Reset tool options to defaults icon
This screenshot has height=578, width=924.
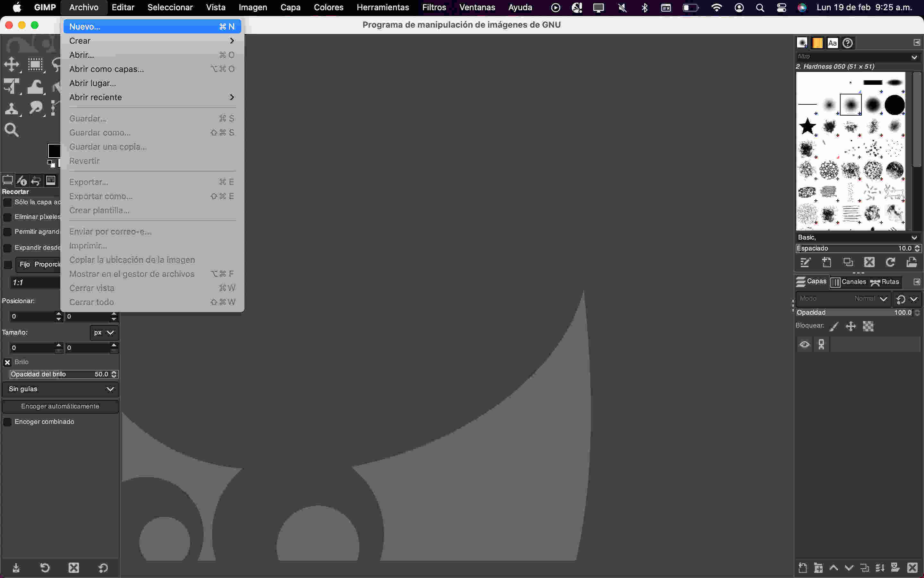(x=103, y=568)
